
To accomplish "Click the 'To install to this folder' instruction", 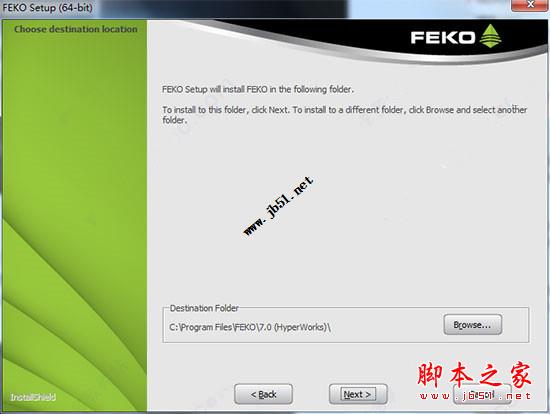I will (344, 115).
